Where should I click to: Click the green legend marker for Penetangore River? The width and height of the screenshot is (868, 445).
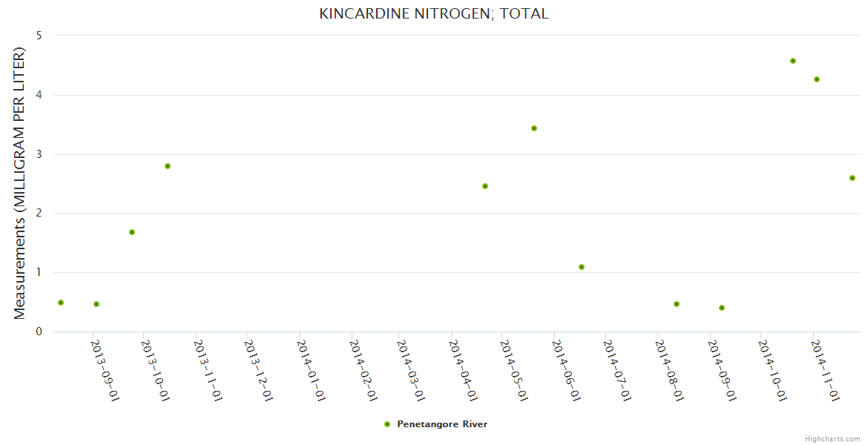[387, 424]
